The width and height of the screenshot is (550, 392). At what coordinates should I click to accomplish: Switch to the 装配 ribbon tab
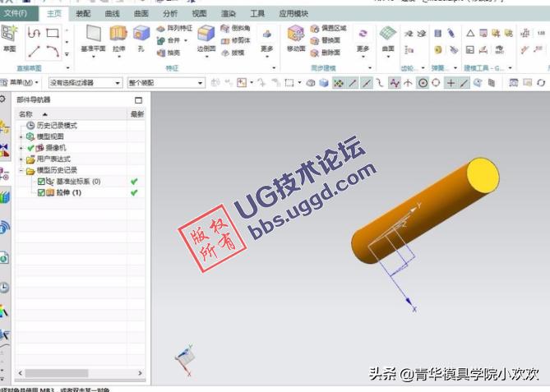click(x=83, y=14)
